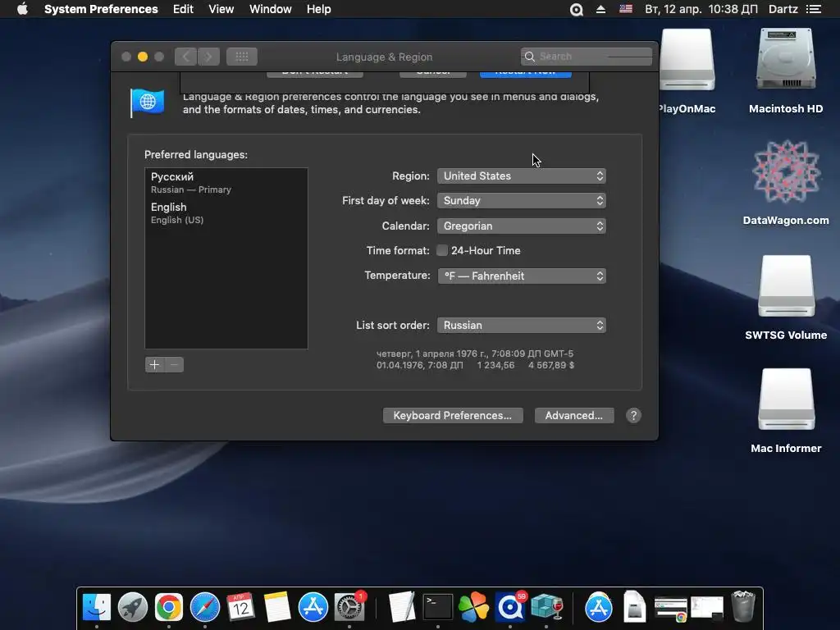Minimize window with the yellow button

pyautogui.click(x=143, y=57)
